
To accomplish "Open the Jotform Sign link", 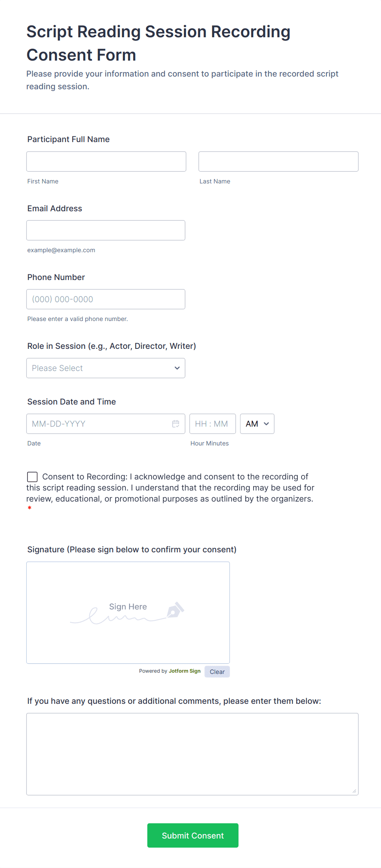I will tap(184, 671).
